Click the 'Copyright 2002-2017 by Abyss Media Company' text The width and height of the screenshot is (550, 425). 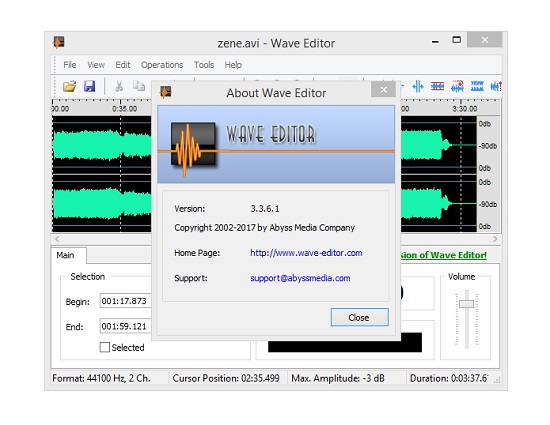(264, 228)
